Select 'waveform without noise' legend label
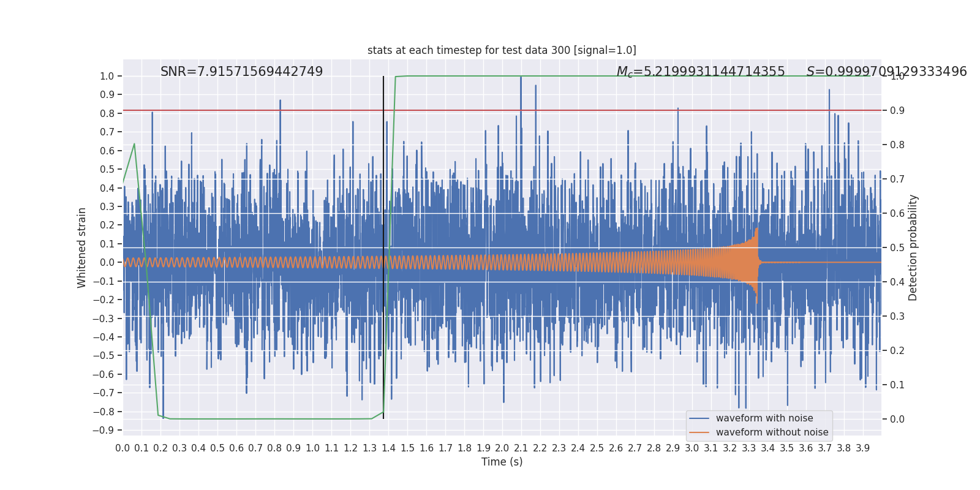Image resolution: width=980 pixels, height=490 pixels. coord(772,432)
